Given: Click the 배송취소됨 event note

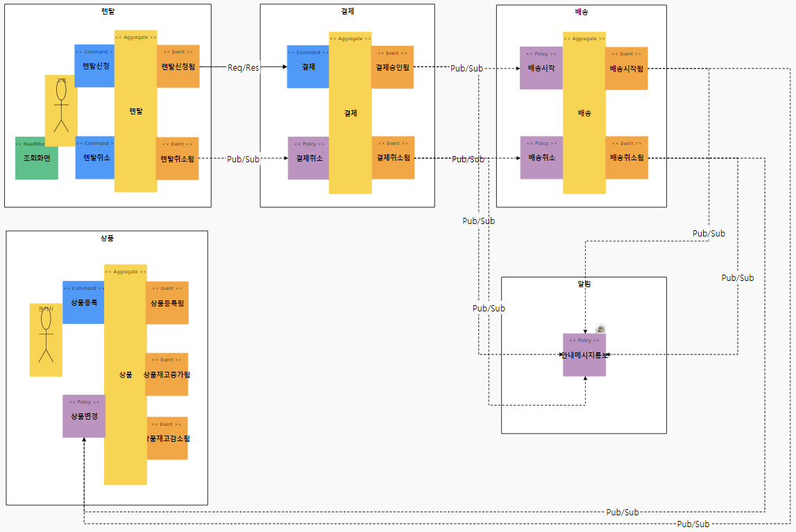Looking at the screenshot, I should (627, 157).
